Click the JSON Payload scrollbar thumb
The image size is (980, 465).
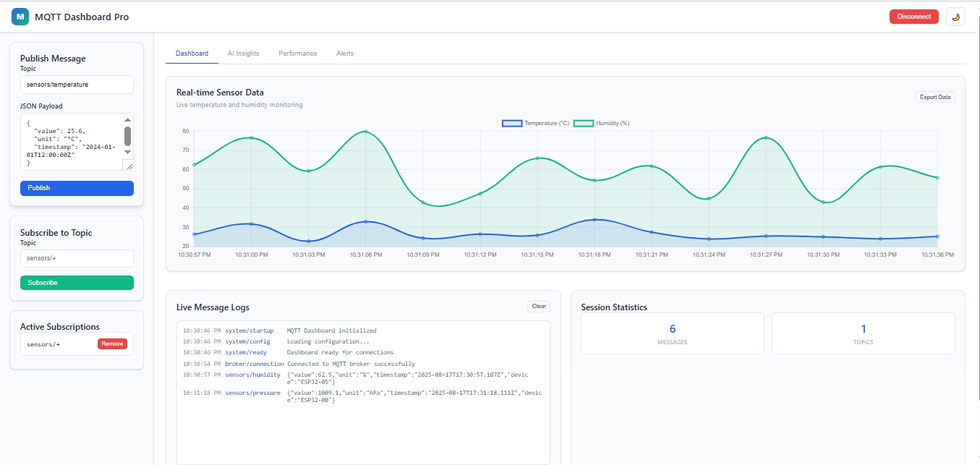[128, 136]
